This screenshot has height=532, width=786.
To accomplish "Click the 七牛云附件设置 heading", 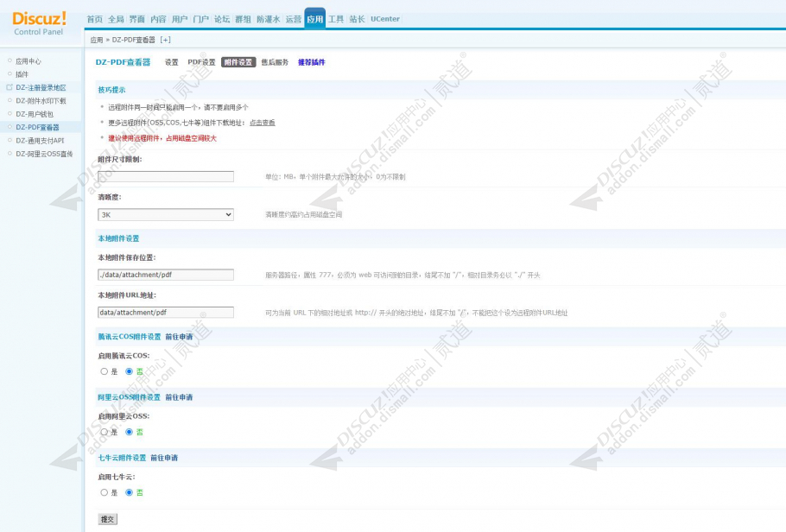I will click(122, 458).
